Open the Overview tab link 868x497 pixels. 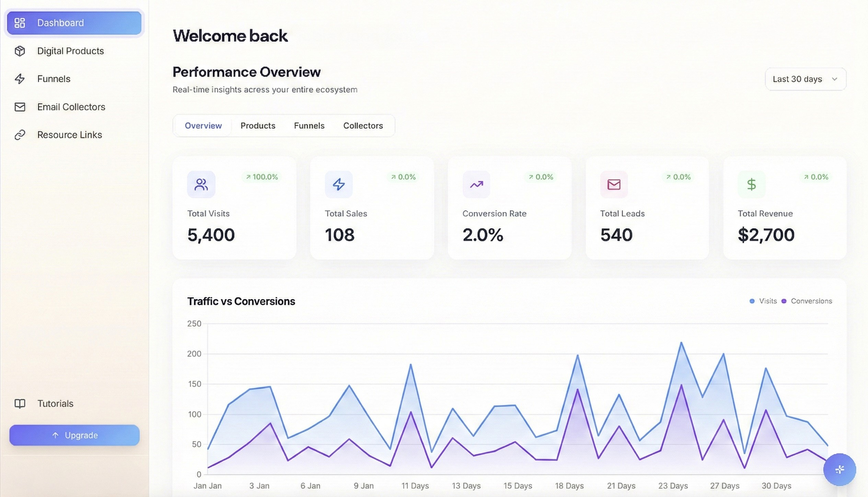click(203, 125)
